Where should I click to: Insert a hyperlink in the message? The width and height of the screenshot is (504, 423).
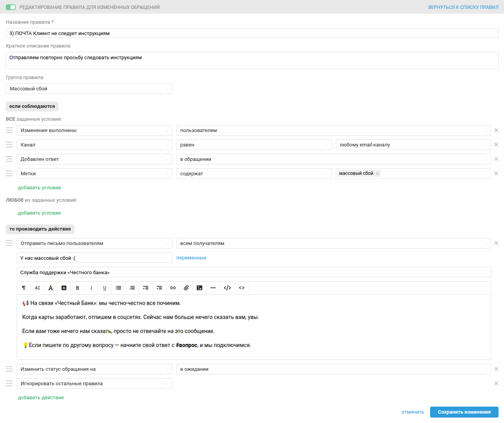click(x=173, y=288)
